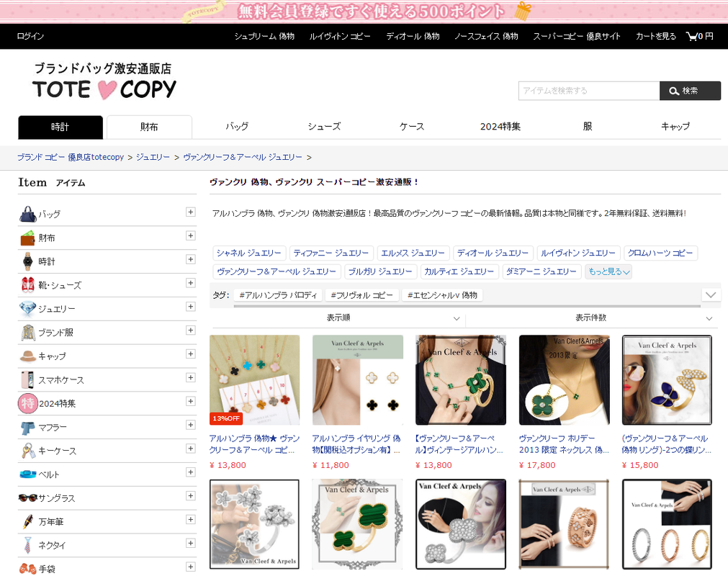Screen dimensions: 728x576
Task: Click the horizontal tag bar scrollbar
Action: [x=467, y=306]
